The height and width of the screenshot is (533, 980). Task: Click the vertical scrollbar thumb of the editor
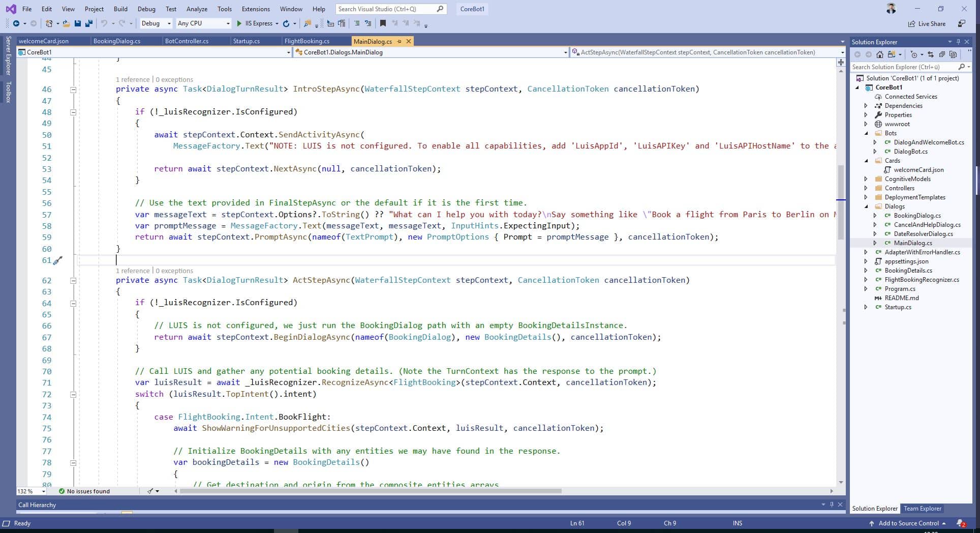pos(841,202)
